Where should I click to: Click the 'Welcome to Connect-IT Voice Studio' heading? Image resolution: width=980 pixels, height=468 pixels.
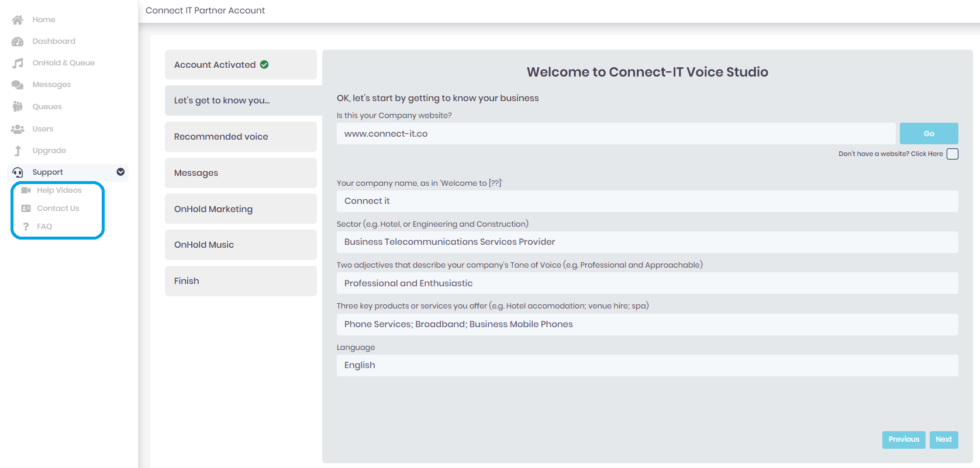click(x=647, y=72)
